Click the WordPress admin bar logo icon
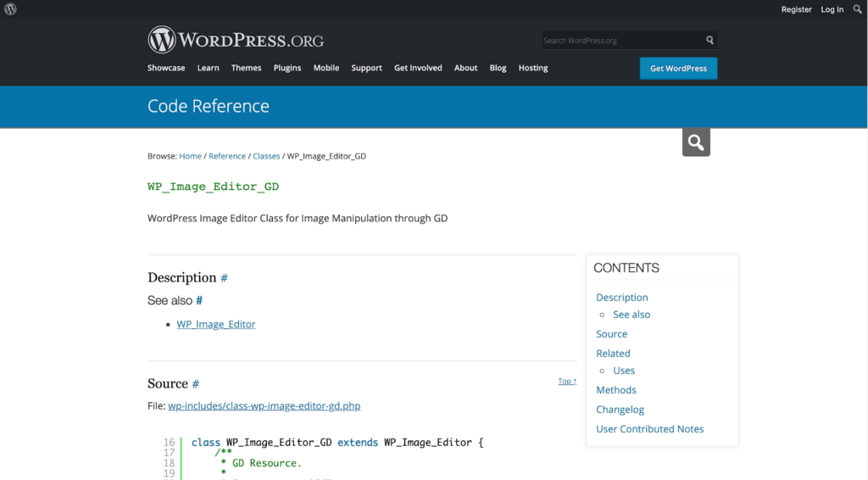The image size is (868, 480). click(x=10, y=9)
